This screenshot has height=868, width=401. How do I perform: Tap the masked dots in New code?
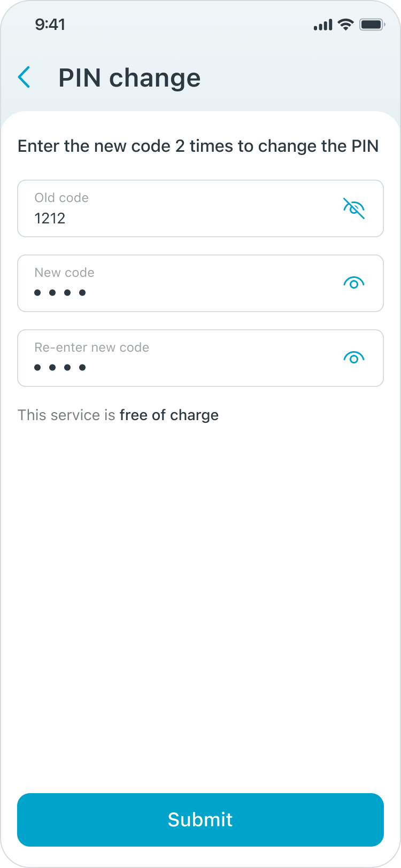[x=60, y=292]
